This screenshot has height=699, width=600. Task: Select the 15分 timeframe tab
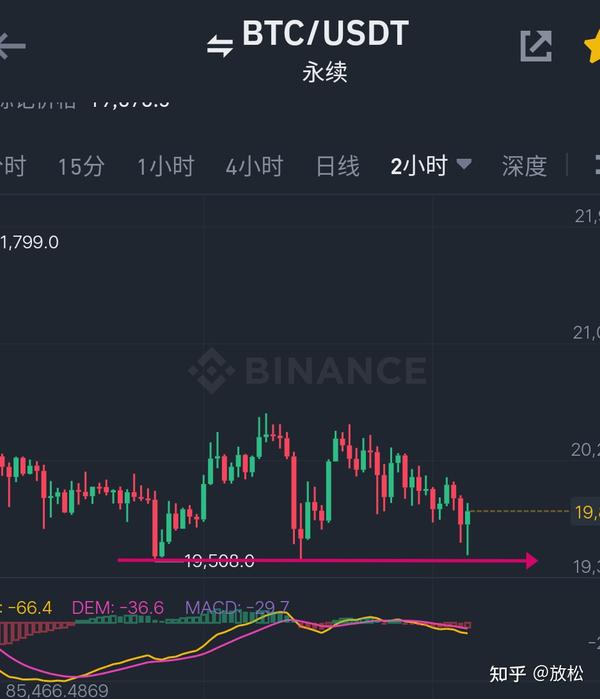[x=81, y=166]
